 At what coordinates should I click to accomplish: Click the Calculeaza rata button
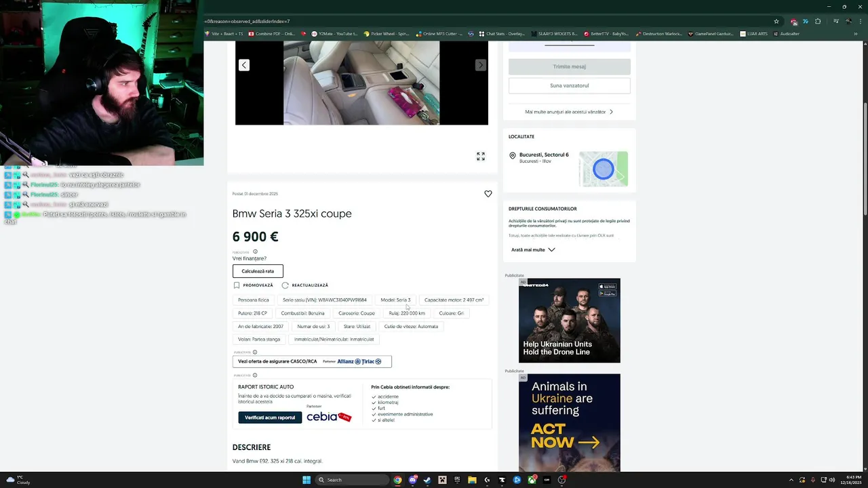258,271
